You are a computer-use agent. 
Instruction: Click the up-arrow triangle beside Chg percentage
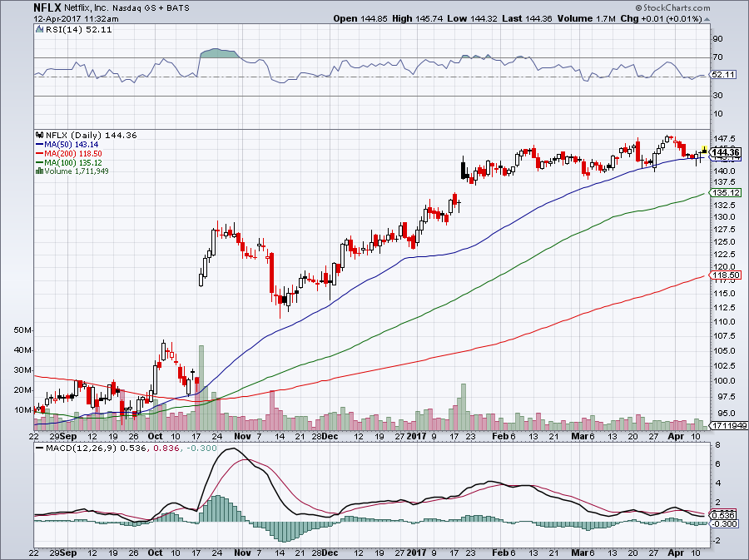[x=707, y=19]
